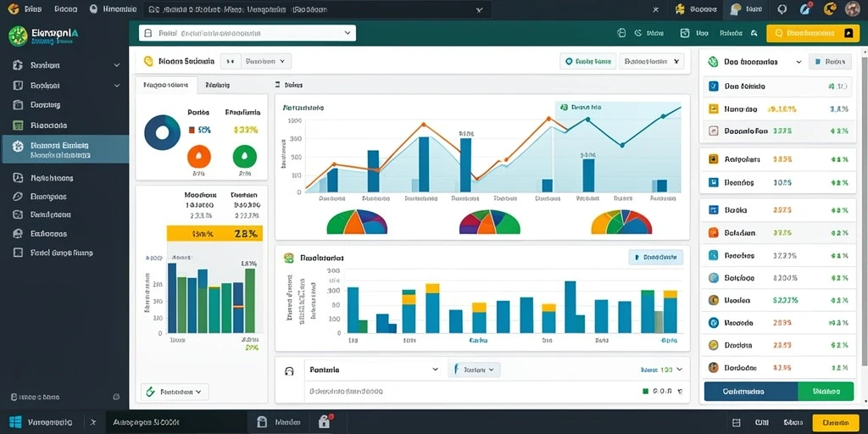Viewport: 868px width, 434px height.
Task: Open the lock icon with red badge in taskbar
Action: [x=325, y=422]
